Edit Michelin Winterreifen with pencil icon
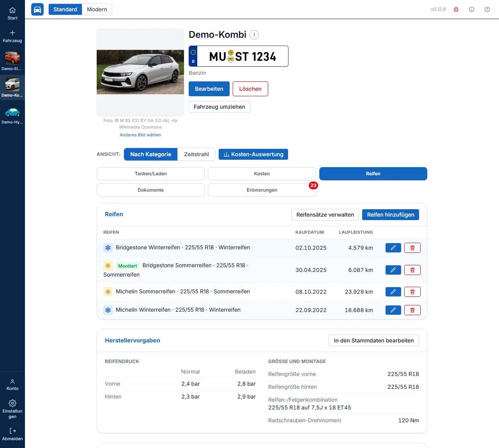 pyautogui.click(x=393, y=310)
